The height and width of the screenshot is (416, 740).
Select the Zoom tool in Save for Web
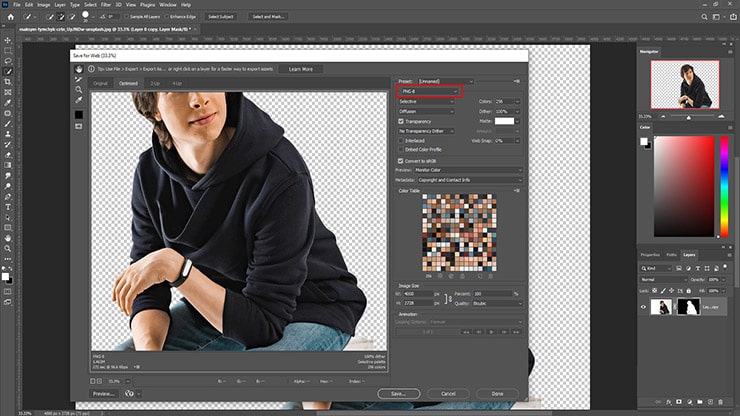[79, 90]
